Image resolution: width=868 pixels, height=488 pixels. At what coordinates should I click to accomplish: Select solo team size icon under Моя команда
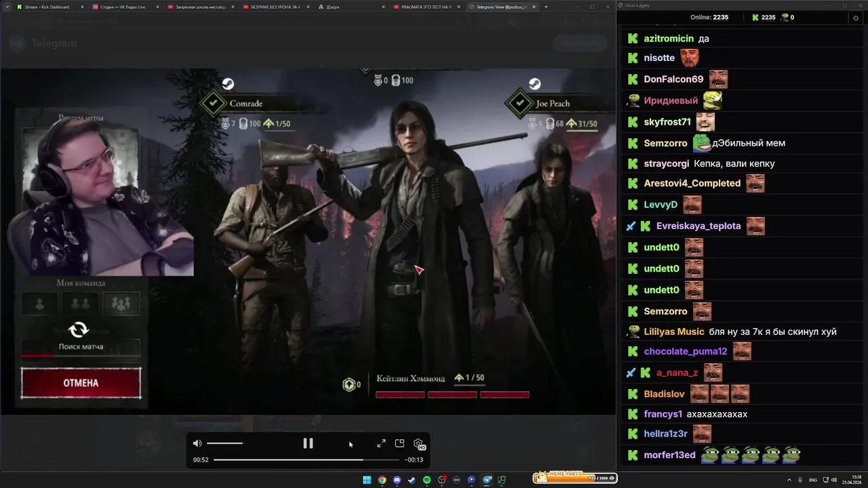coord(39,304)
